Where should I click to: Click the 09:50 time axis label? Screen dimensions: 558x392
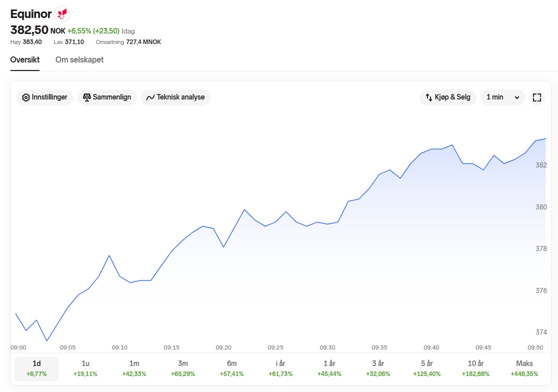click(x=535, y=347)
